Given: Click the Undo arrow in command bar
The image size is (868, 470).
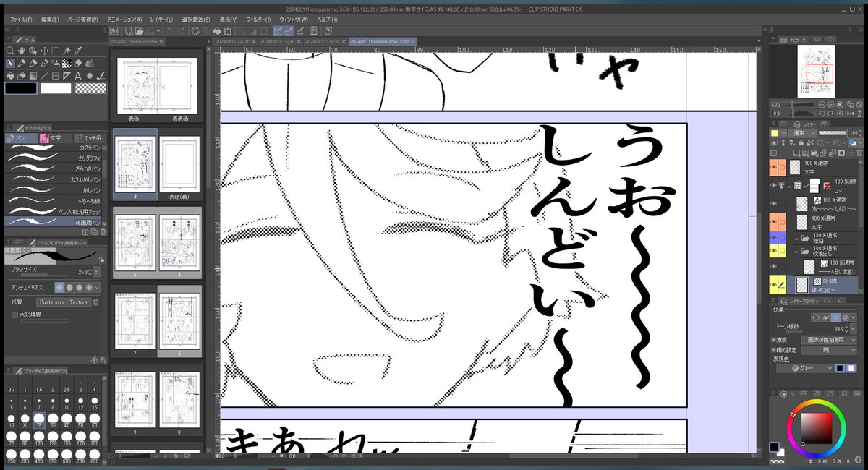Looking at the screenshot, I should (170, 31).
